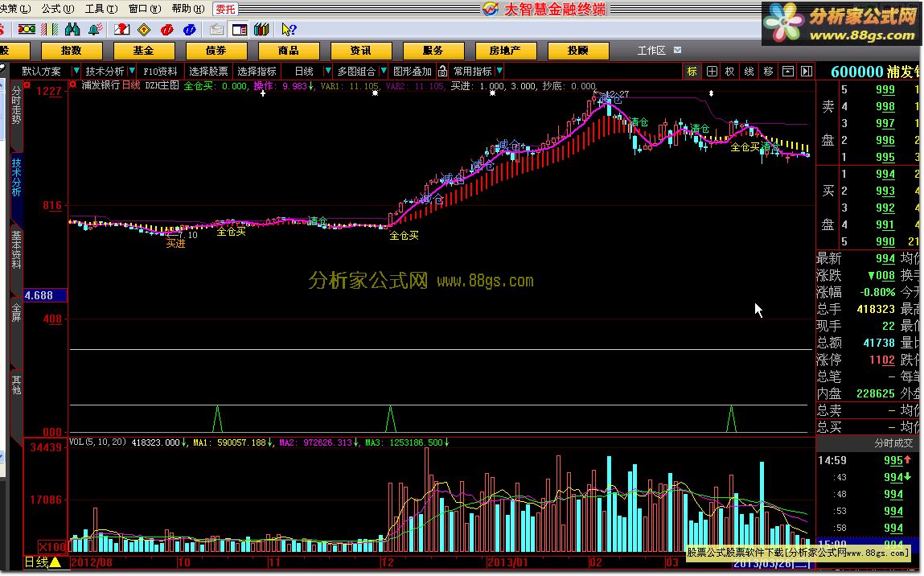924x576 pixels.
Task: Click the 资讯 category button
Action: click(x=360, y=50)
